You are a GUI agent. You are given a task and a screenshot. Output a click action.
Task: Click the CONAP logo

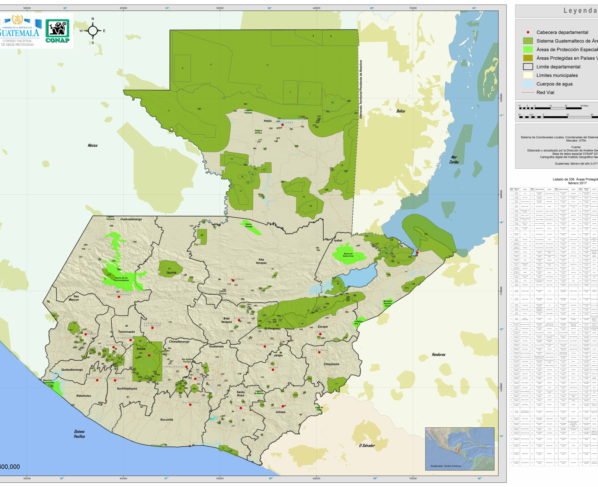pos(58,31)
